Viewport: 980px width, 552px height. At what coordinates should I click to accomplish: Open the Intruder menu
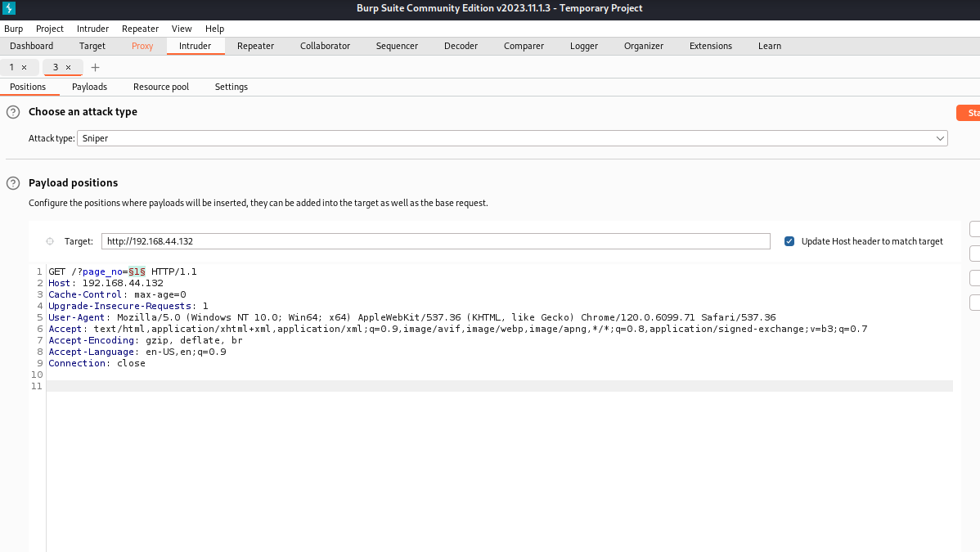point(92,29)
